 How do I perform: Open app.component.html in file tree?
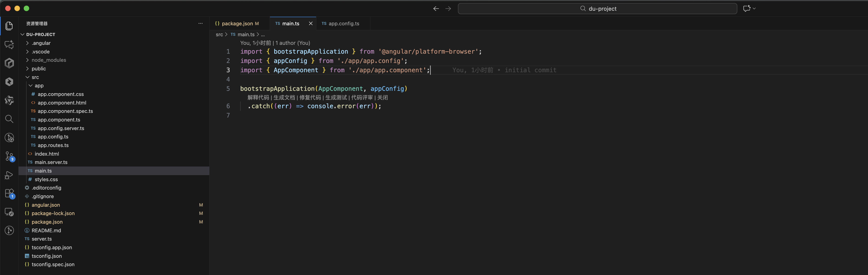click(x=62, y=103)
